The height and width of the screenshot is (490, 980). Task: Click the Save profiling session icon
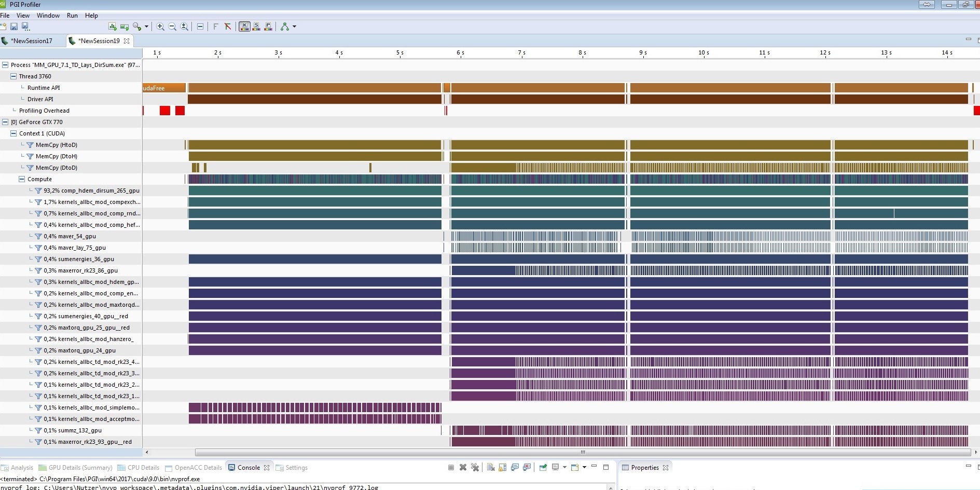tap(14, 26)
